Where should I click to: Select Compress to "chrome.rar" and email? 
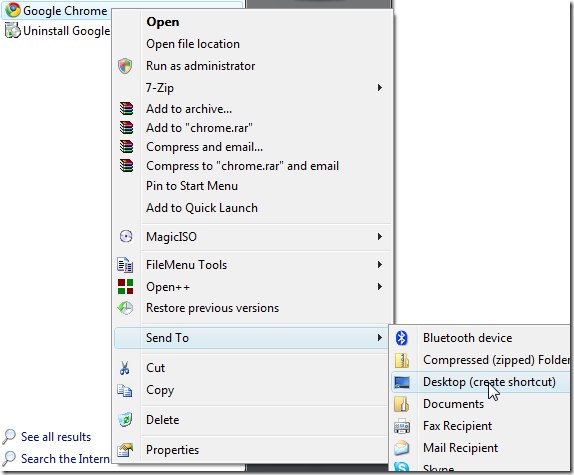tap(253, 166)
